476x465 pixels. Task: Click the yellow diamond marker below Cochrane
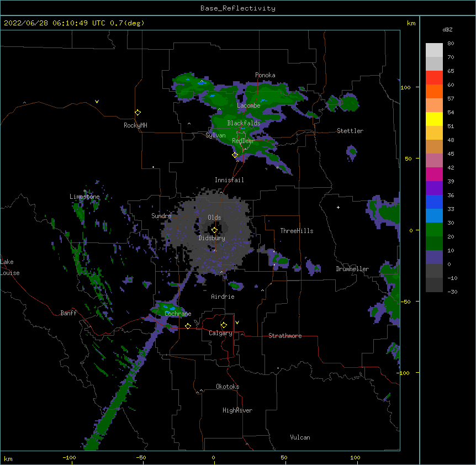[x=188, y=326]
